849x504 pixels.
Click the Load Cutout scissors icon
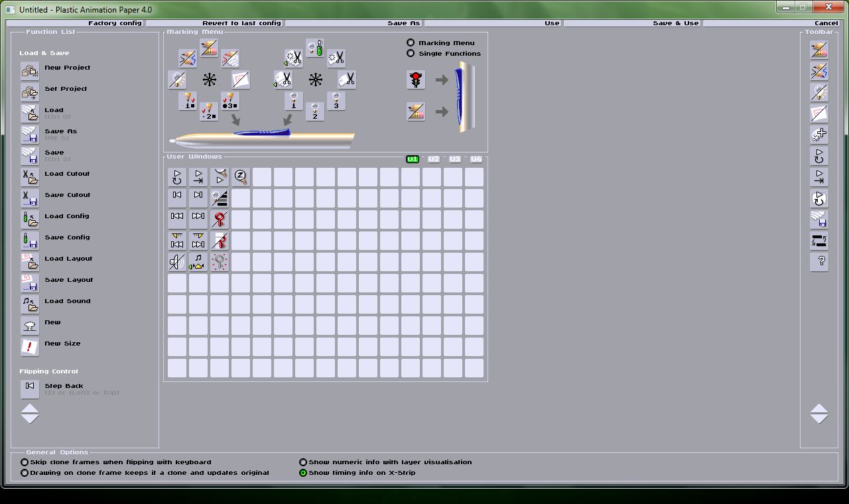pyautogui.click(x=30, y=177)
